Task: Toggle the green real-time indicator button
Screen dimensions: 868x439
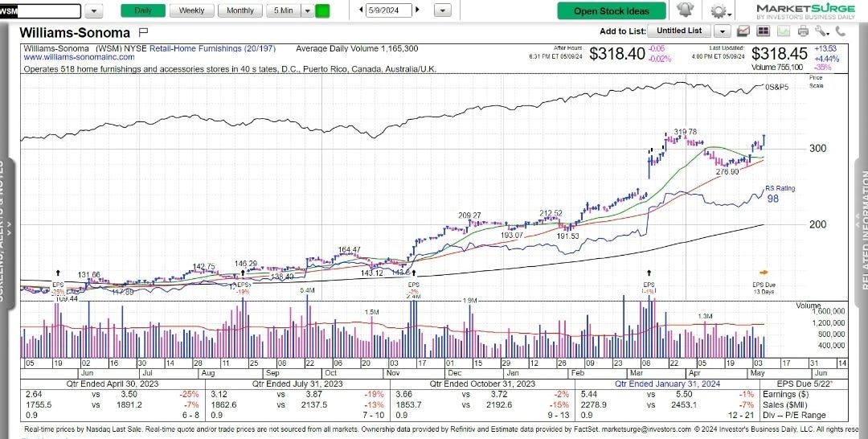Action: (322, 10)
